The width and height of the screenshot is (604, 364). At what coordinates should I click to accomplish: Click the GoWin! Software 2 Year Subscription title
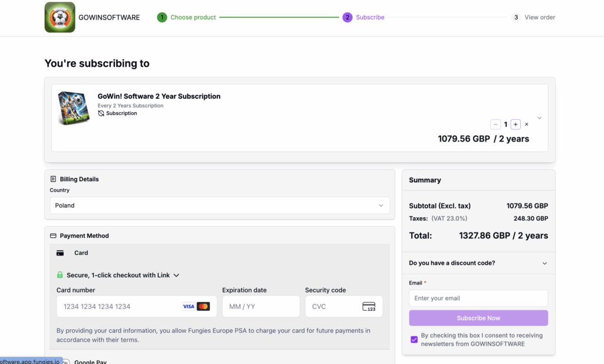click(159, 96)
